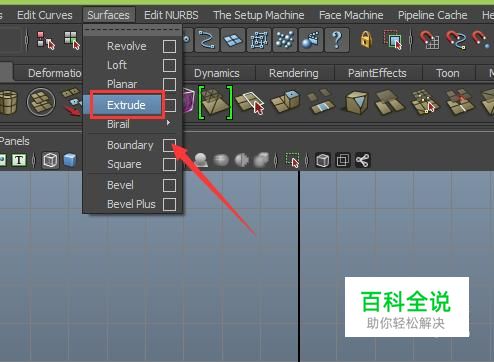
Task: Toggle the curves selection mask icon
Action: (x=207, y=40)
